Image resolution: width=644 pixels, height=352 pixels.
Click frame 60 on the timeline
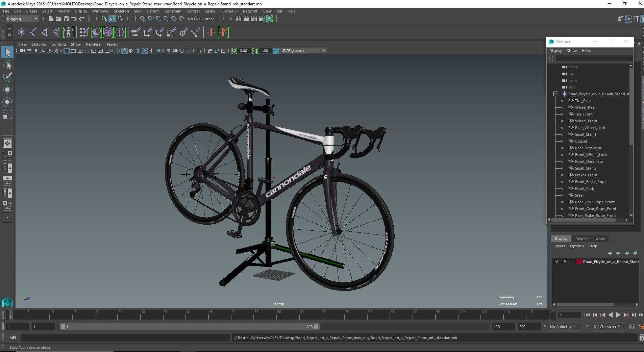pyautogui.click(x=279, y=315)
